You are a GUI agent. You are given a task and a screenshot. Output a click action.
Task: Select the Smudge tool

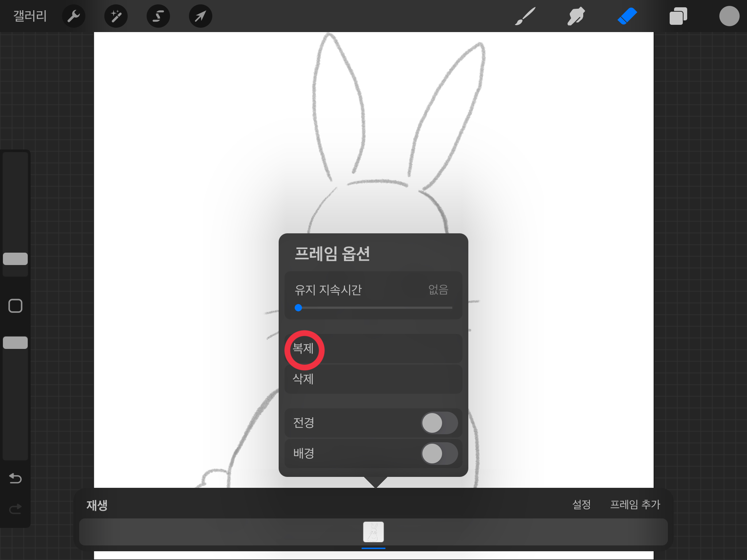[576, 16]
